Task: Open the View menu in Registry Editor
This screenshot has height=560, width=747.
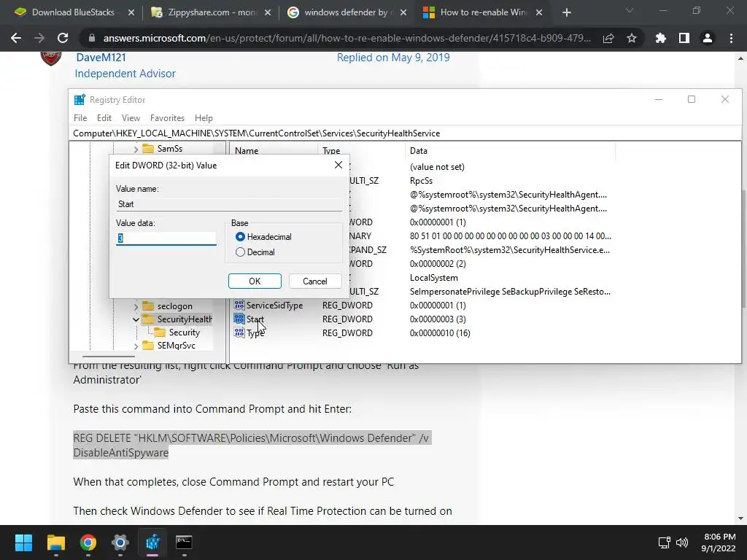Action: click(x=131, y=117)
